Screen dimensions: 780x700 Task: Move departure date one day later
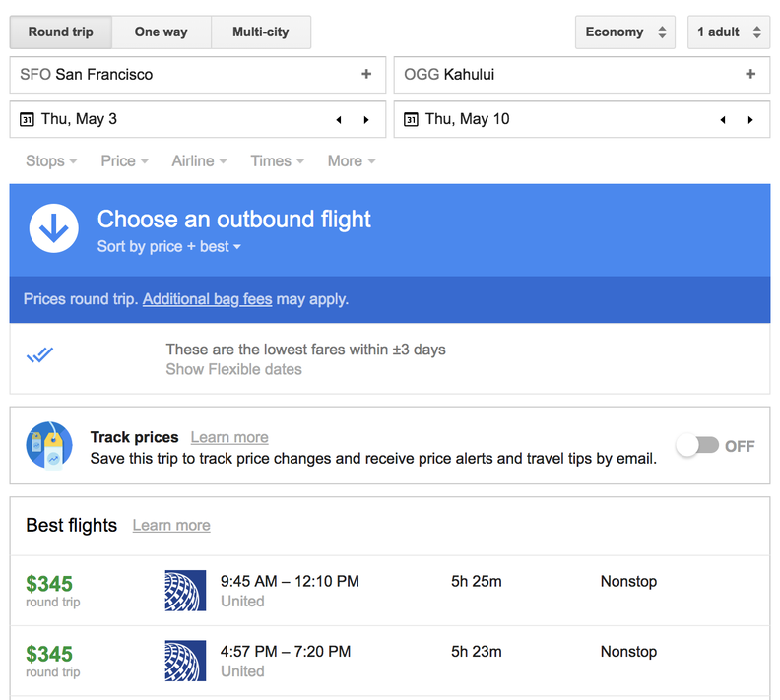(366, 120)
